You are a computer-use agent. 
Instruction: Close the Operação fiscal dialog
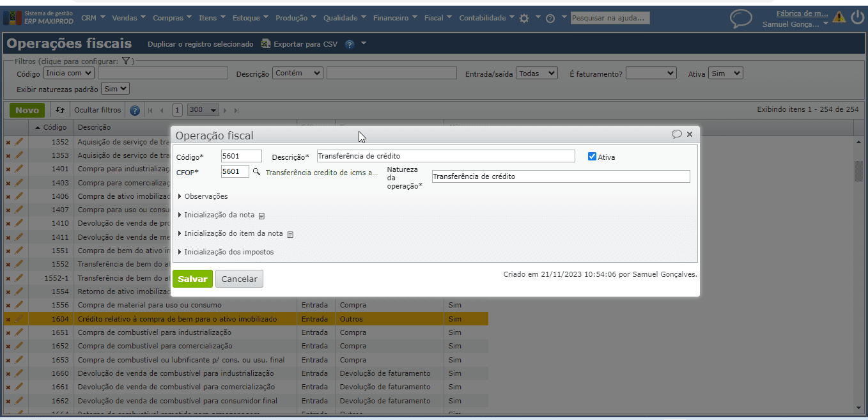690,135
